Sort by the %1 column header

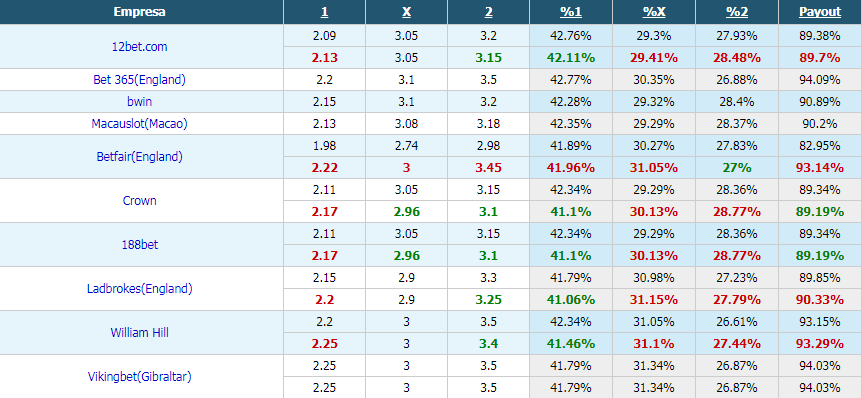(x=571, y=12)
